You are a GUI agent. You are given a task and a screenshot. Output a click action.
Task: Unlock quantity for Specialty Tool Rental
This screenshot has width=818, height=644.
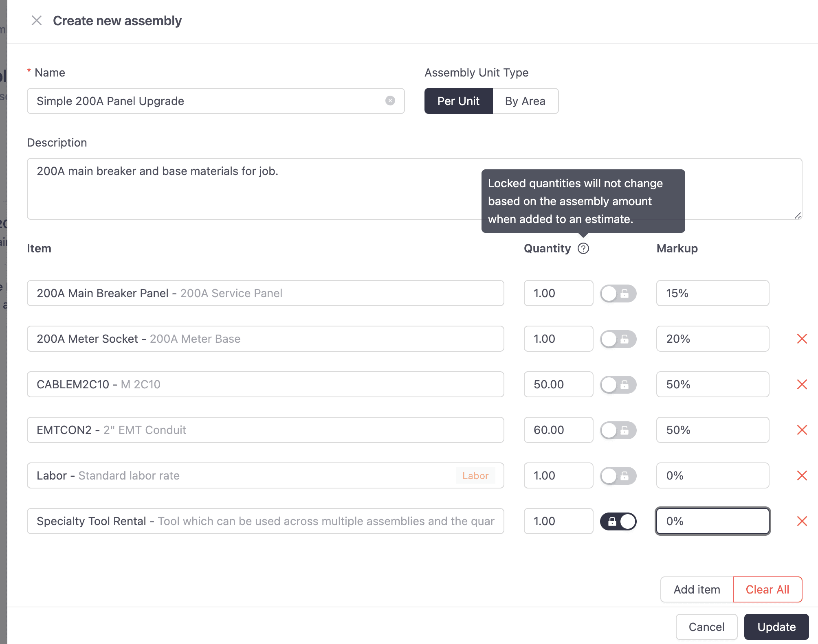coord(618,521)
